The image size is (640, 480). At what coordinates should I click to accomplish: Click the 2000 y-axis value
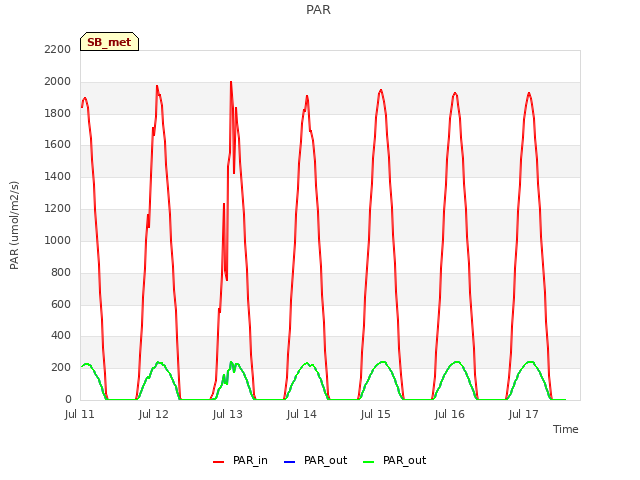tap(58, 82)
